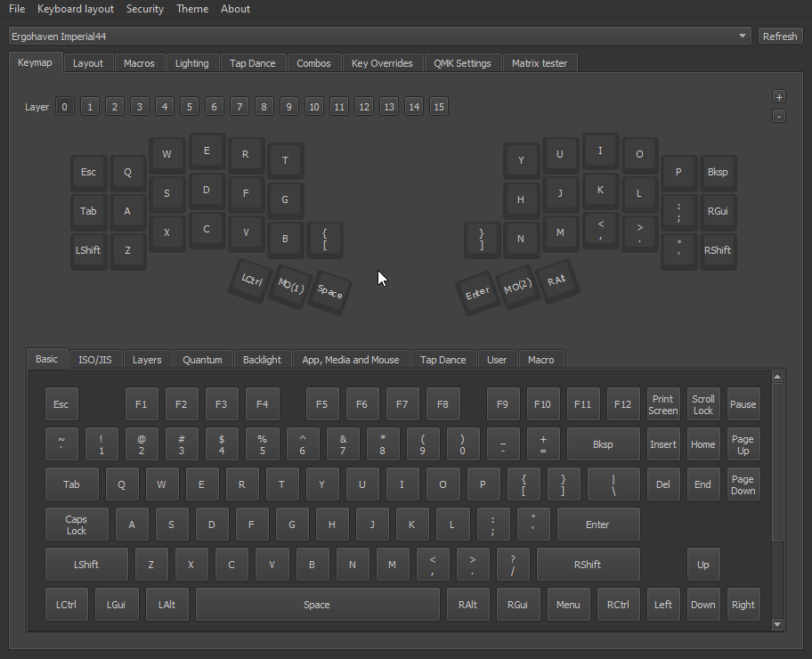The height and width of the screenshot is (659, 812).
Task: Assign the Page Down keycode
Action: [743, 484]
